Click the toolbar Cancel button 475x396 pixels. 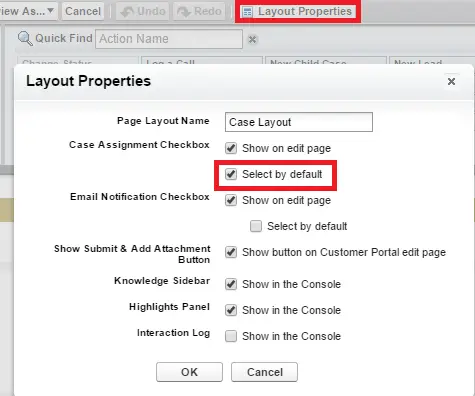(x=83, y=11)
